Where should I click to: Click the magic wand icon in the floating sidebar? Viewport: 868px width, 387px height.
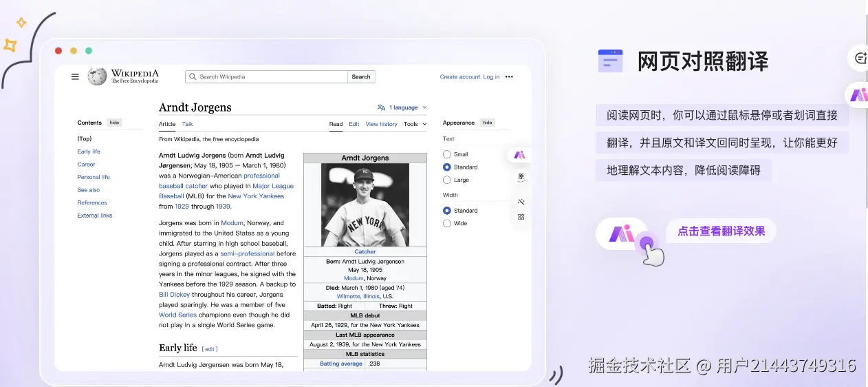521,202
